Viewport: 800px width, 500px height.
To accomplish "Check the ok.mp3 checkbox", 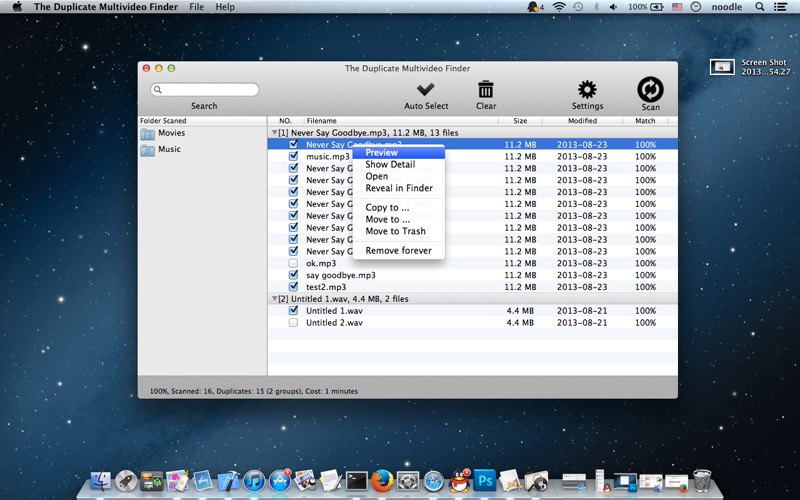I will click(293, 263).
